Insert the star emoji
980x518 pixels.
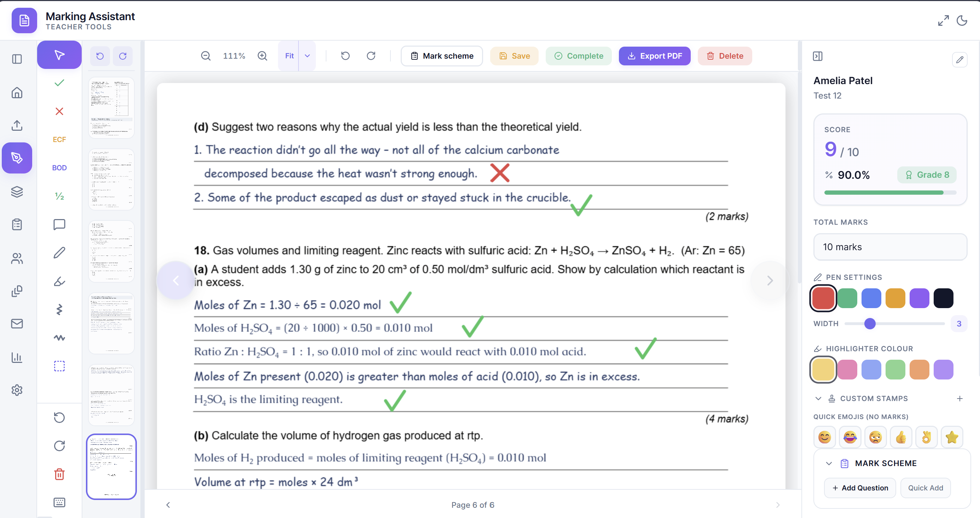click(951, 437)
